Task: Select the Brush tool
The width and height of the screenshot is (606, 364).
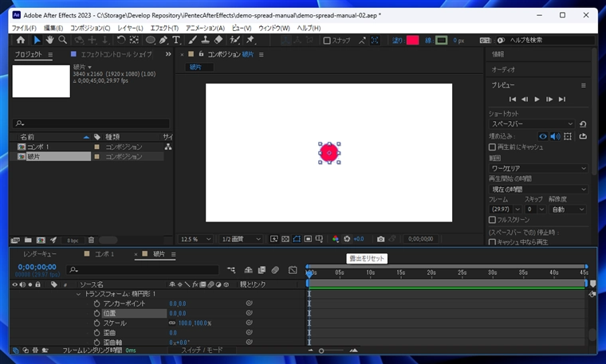Action: [192, 40]
